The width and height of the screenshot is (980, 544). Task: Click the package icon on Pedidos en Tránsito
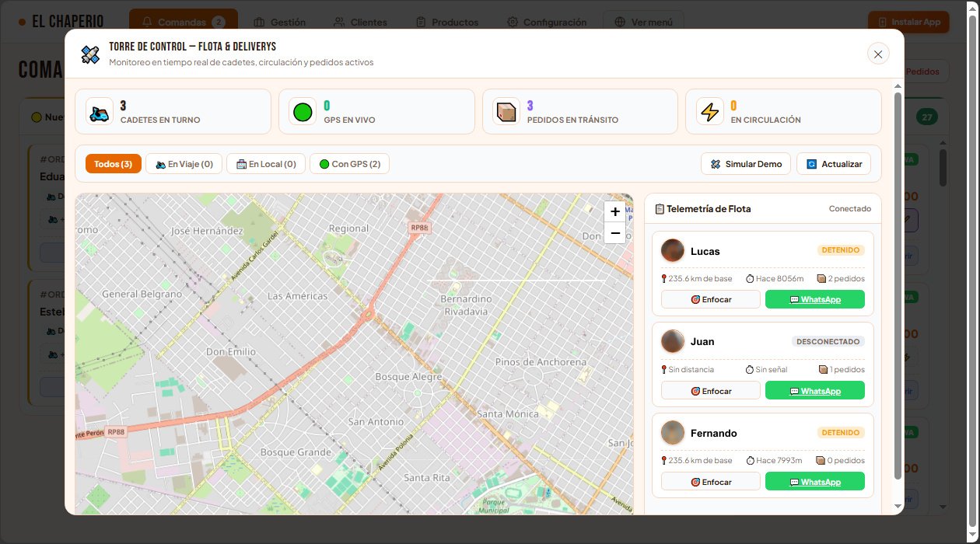tap(506, 113)
